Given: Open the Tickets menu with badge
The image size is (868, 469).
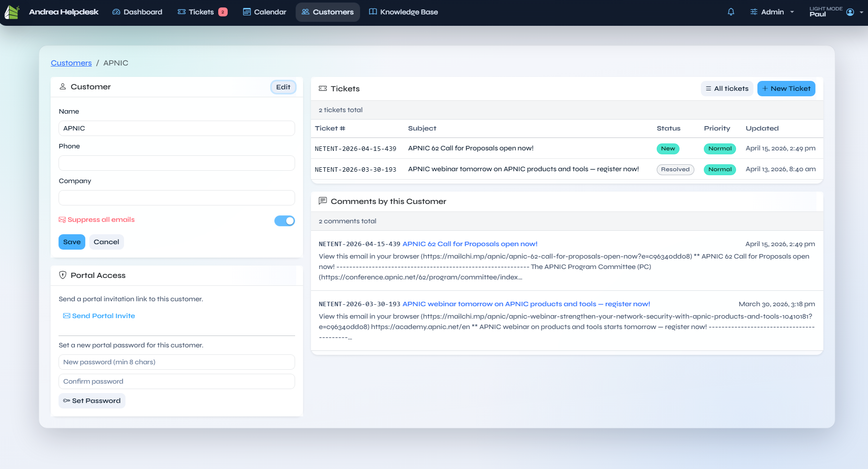Looking at the screenshot, I should pos(202,12).
